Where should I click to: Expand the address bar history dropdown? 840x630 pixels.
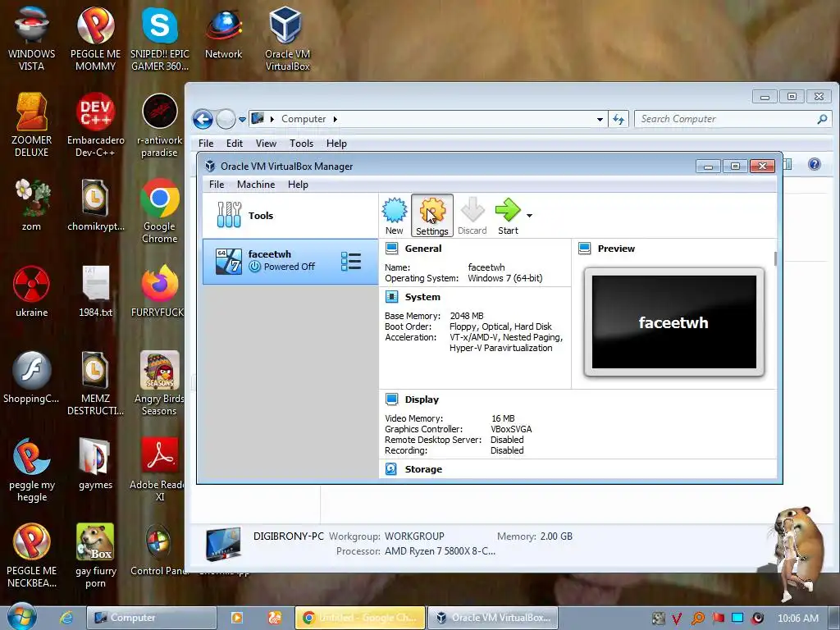coord(600,119)
